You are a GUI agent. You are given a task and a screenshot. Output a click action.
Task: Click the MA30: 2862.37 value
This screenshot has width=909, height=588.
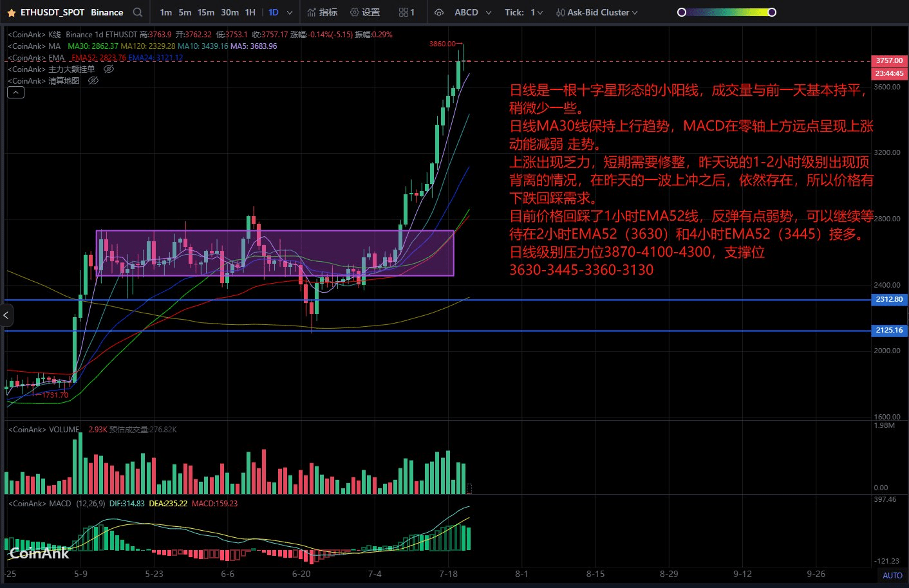tap(93, 46)
